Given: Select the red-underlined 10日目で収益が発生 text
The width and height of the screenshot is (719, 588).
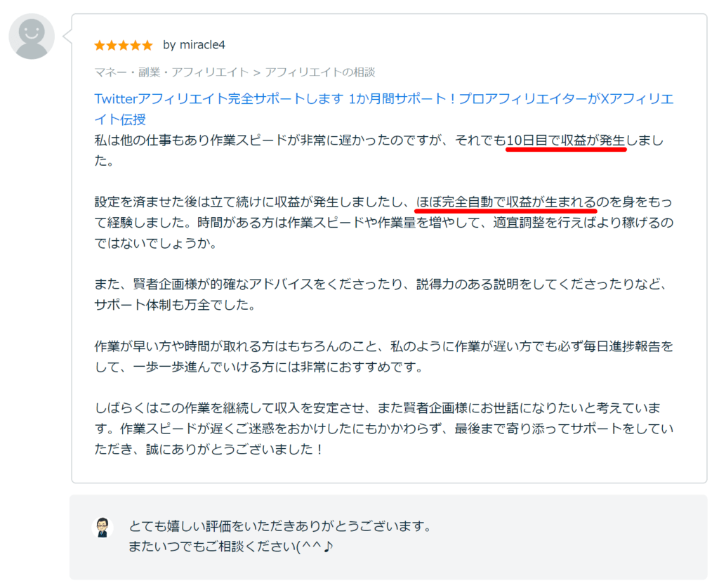Looking at the screenshot, I should 566,140.
